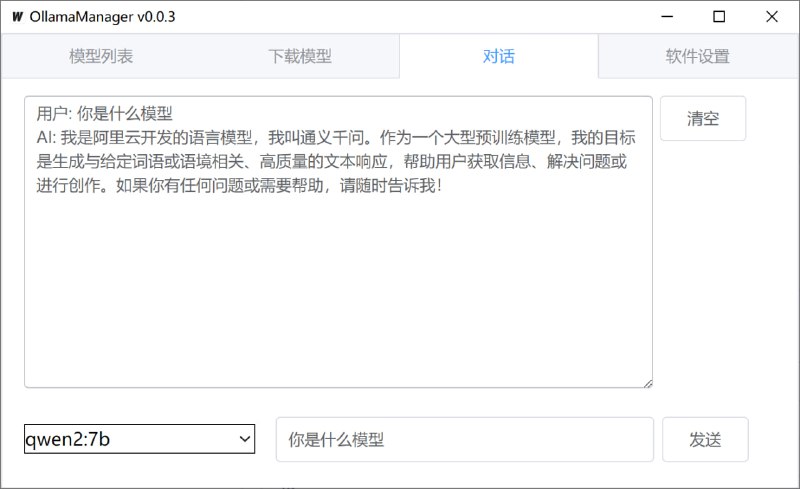The width and height of the screenshot is (800, 489).
Task: Open the qwen2:7b model dropdown
Action: pos(139,439)
